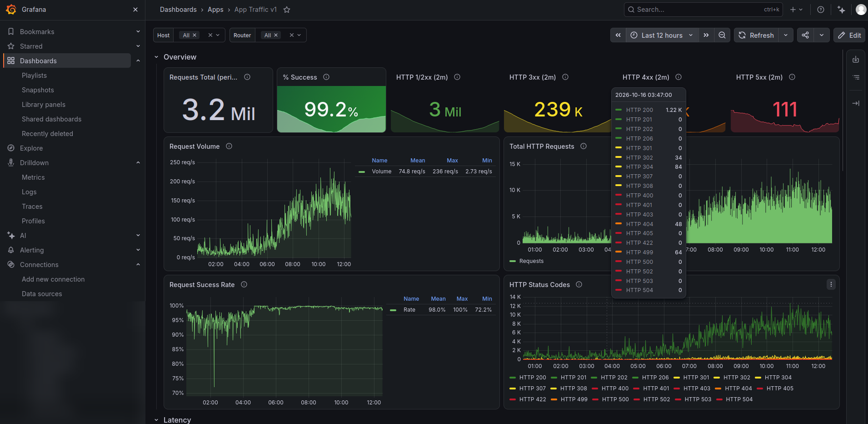Open the outline icon in right rail
This screenshot has width=868, height=424.
(x=856, y=77)
